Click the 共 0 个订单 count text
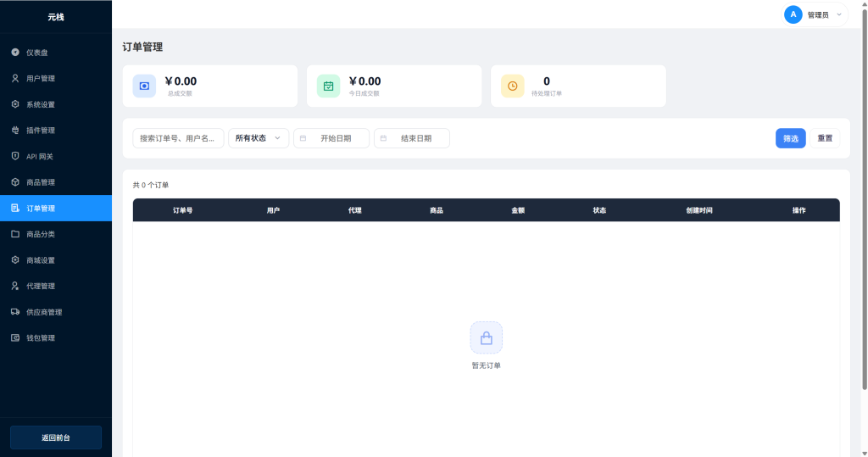868x457 pixels. (151, 185)
